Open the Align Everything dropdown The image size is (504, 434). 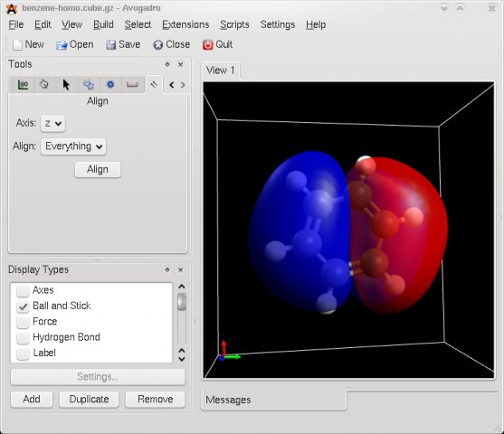pyautogui.click(x=73, y=146)
